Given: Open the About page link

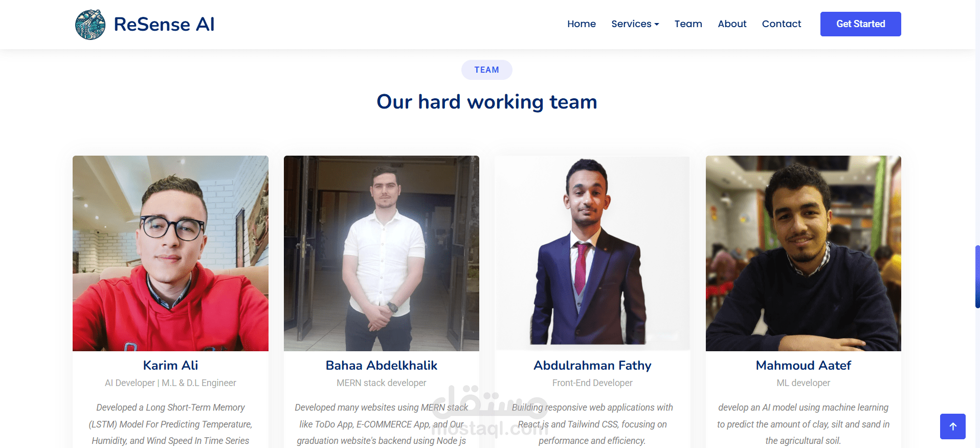Looking at the screenshot, I should (x=732, y=24).
